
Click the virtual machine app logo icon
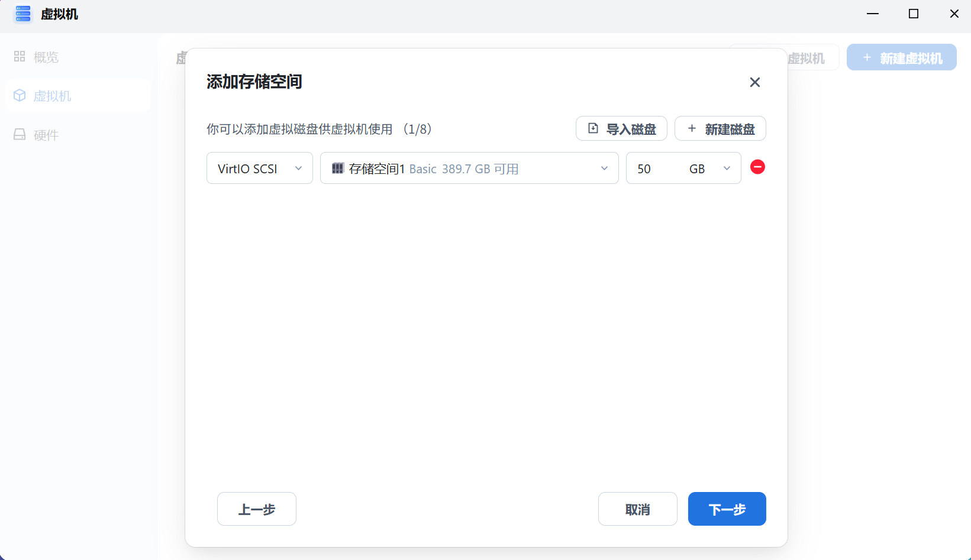pos(22,14)
